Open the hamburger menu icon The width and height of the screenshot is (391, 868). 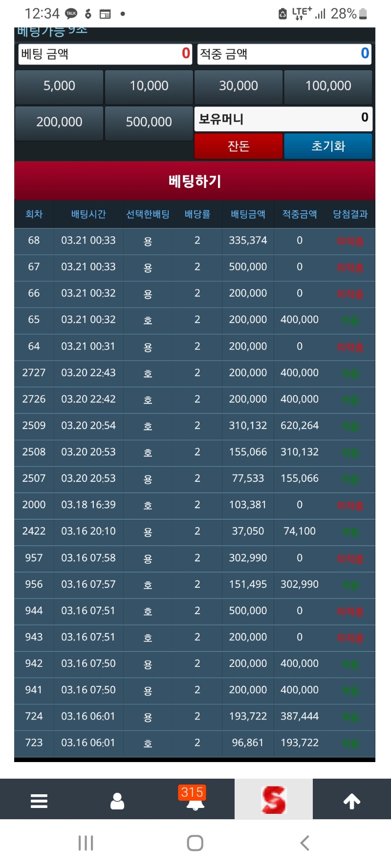click(x=39, y=801)
